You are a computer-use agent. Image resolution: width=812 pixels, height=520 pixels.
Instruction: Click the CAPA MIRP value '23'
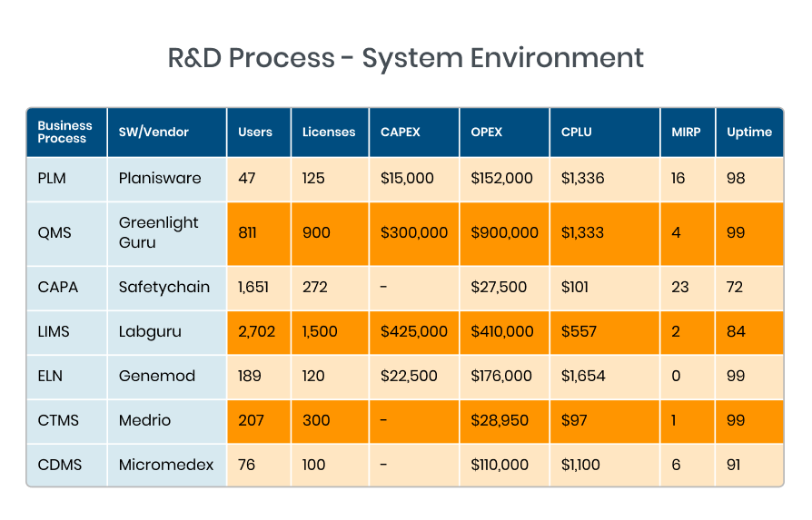click(680, 287)
